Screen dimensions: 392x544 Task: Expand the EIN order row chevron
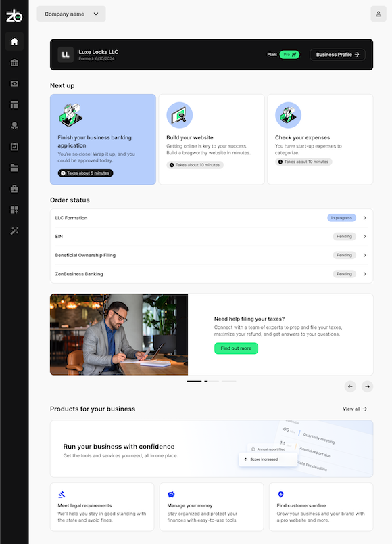pyautogui.click(x=364, y=237)
